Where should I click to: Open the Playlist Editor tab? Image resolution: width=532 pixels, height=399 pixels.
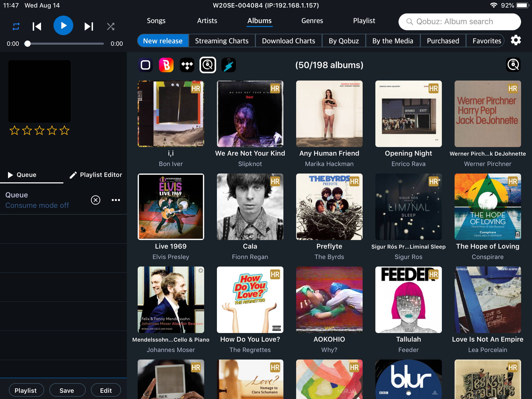(x=96, y=175)
